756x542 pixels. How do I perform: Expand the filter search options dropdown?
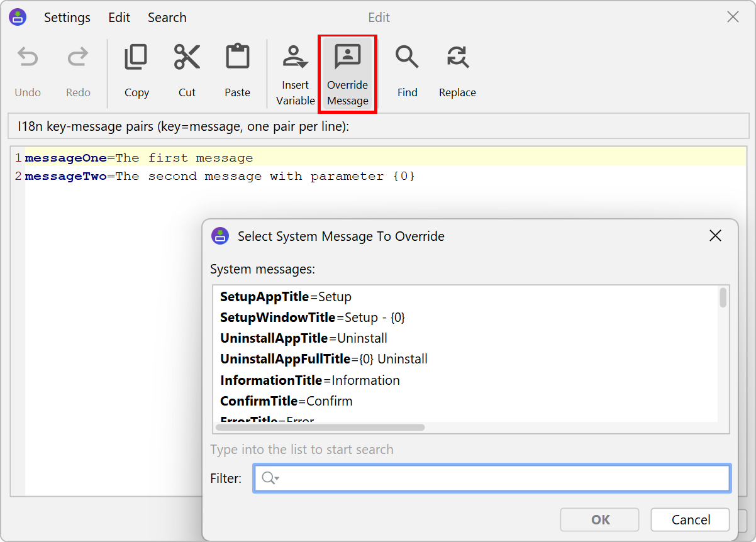(270, 478)
